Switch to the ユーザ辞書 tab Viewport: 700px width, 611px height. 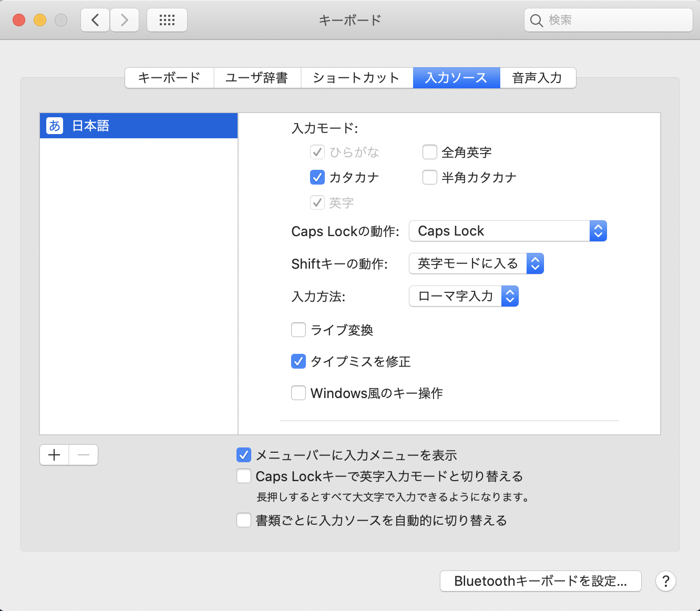257,78
